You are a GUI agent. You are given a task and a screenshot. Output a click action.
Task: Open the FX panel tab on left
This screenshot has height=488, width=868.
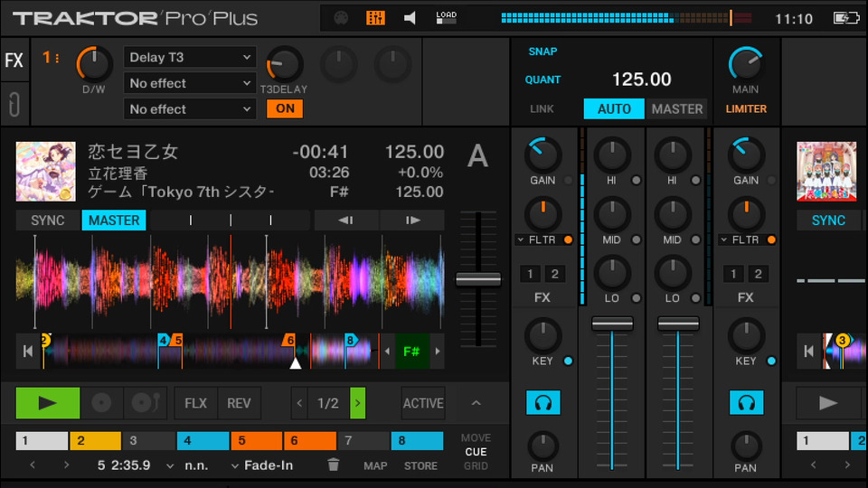(14, 60)
